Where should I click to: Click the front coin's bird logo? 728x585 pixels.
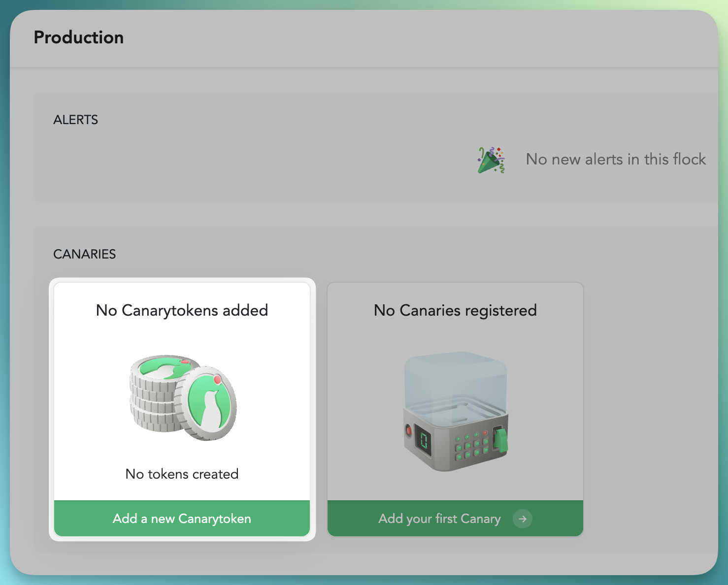(x=209, y=403)
